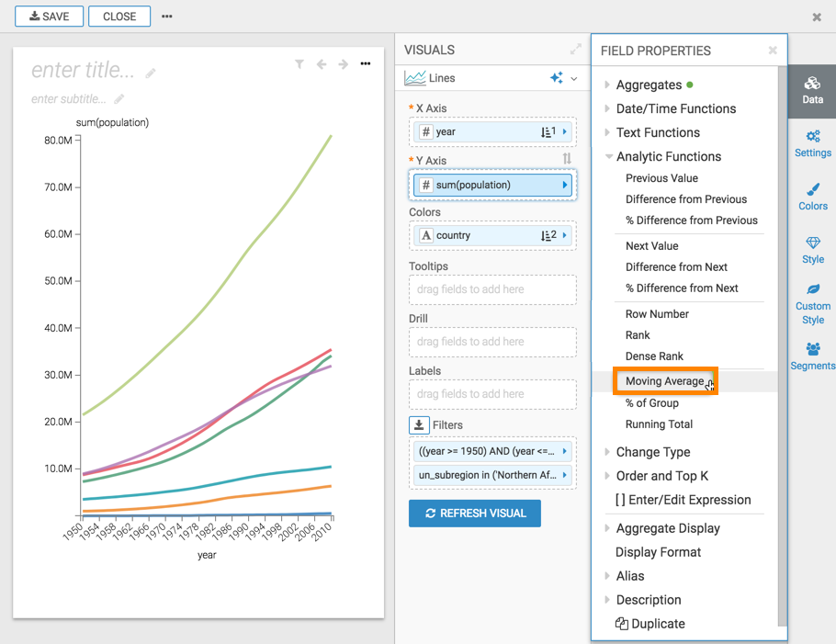Open the Settings sidebar panel
Screen dimensions: 836x644
pyautogui.click(x=812, y=142)
